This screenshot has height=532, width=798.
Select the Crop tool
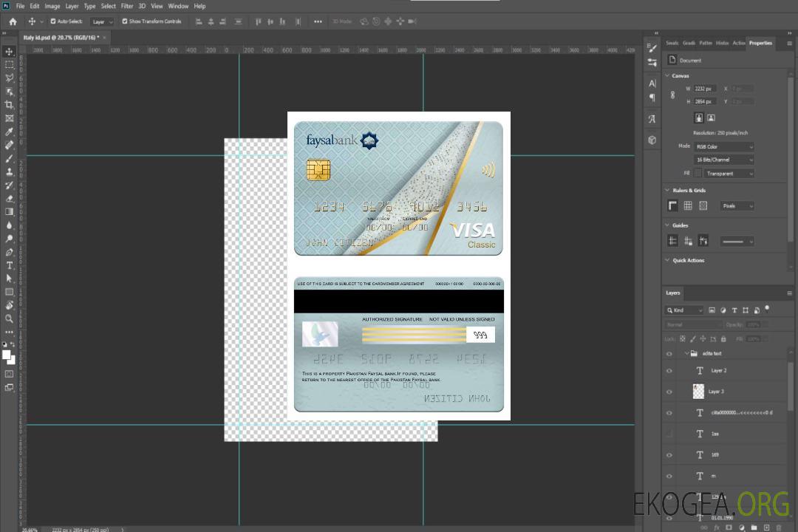pos(10,105)
